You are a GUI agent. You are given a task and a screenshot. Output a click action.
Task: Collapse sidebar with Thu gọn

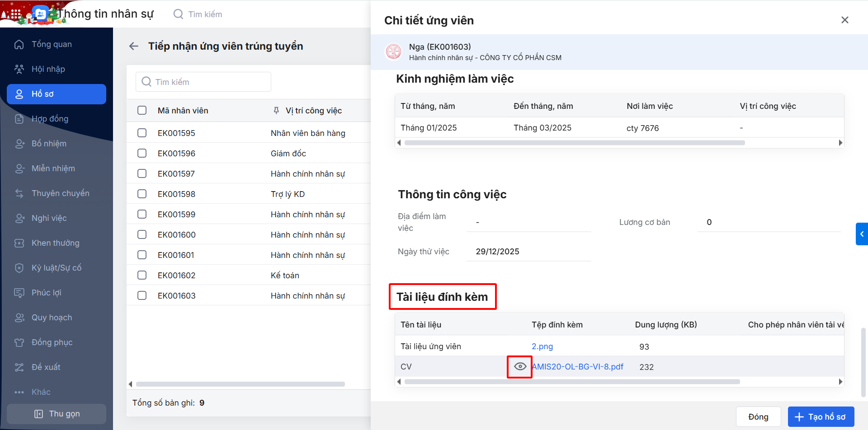pos(57,414)
